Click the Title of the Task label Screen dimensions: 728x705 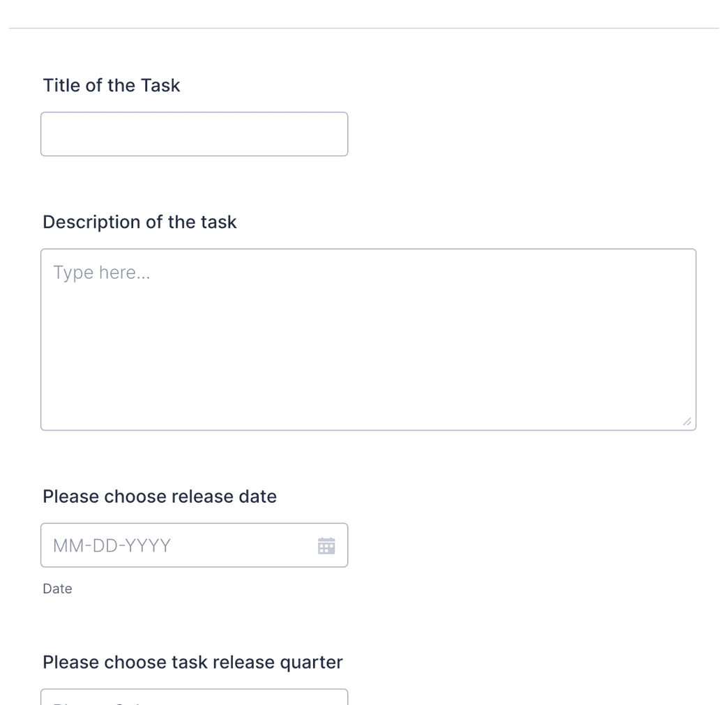(111, 85)
